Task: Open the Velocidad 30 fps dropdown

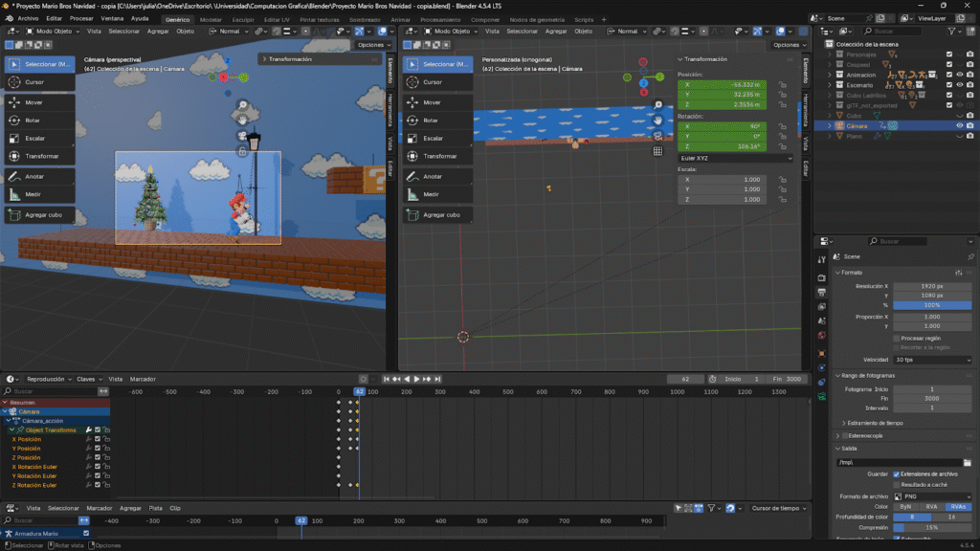Action: (x=932, y=360)
